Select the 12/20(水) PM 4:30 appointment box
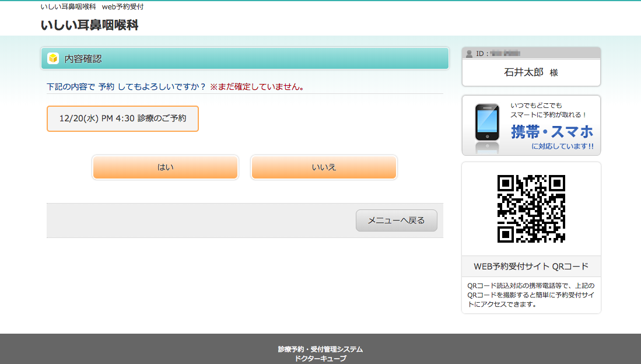This screenshot has width=641, height=364. click(x=122, y=118)
